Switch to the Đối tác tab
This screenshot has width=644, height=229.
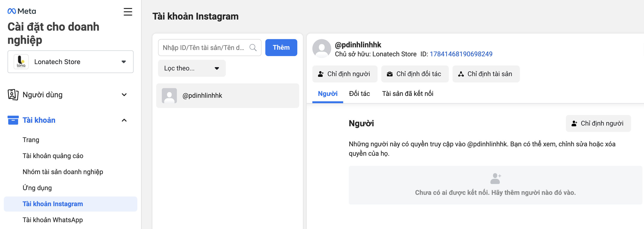coord(359,94)
